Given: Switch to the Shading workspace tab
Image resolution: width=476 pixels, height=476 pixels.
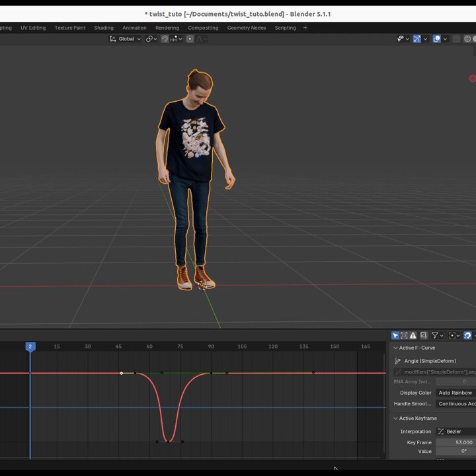Looking at the screenshot, I should tap(104, 28).
